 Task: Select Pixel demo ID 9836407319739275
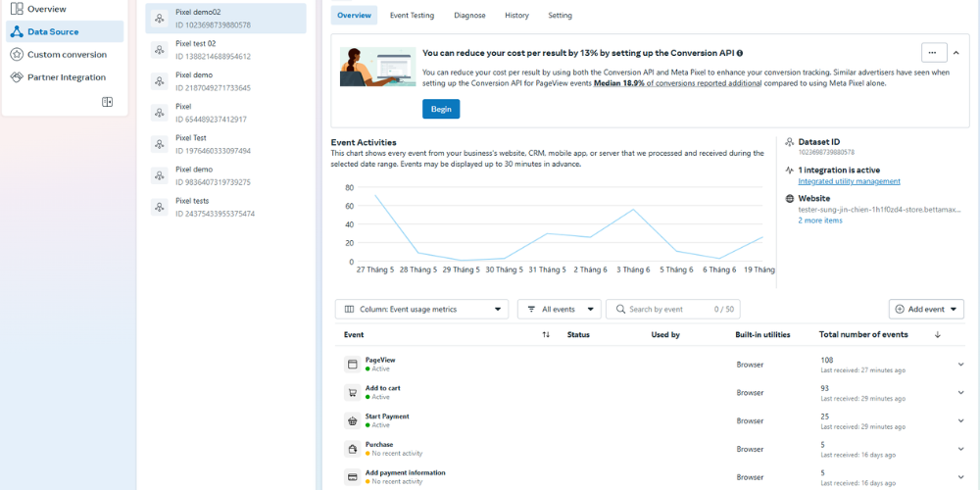tap(226, 175)
